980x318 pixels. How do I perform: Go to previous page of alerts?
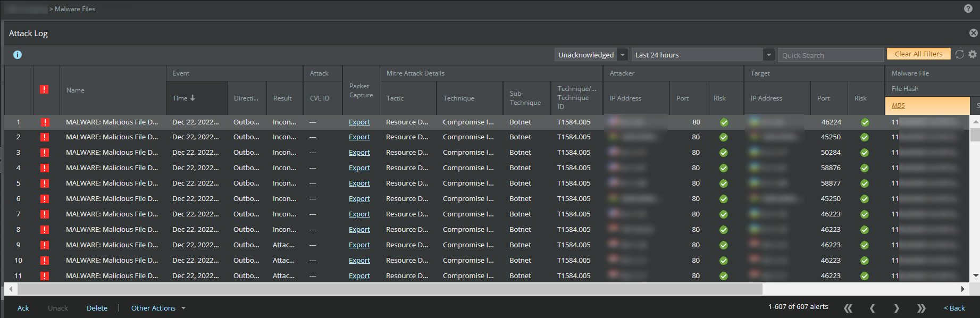coord(872,308)
